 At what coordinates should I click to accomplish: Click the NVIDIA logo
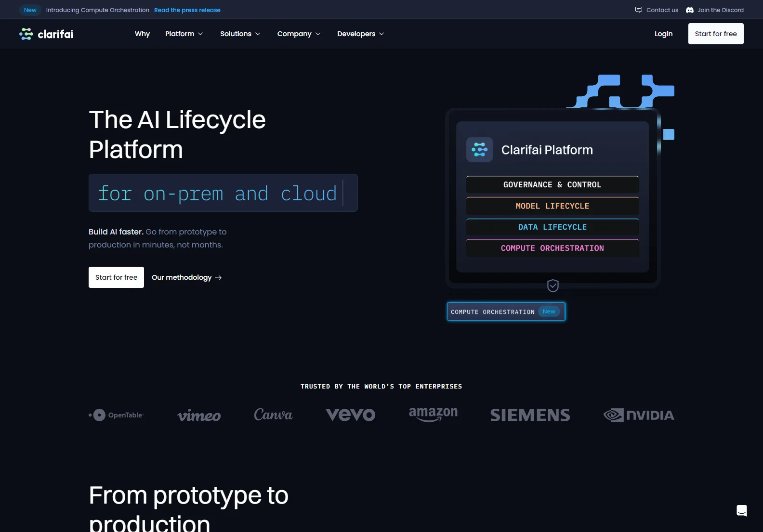click(x=639, y=415)
